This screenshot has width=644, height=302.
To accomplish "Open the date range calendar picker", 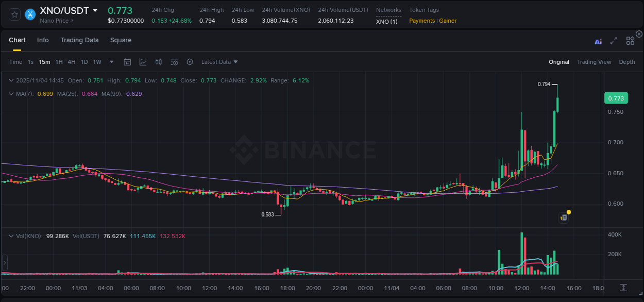I will [x=127, y=61].
